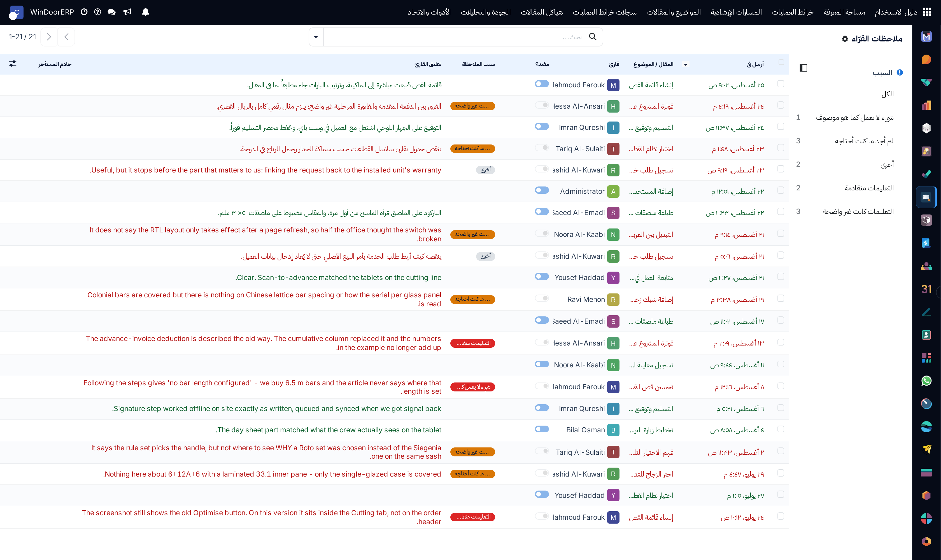Open the Employees people app icon
The width and height of the screenshot is (941, 560).
click(x=926, y=266)
